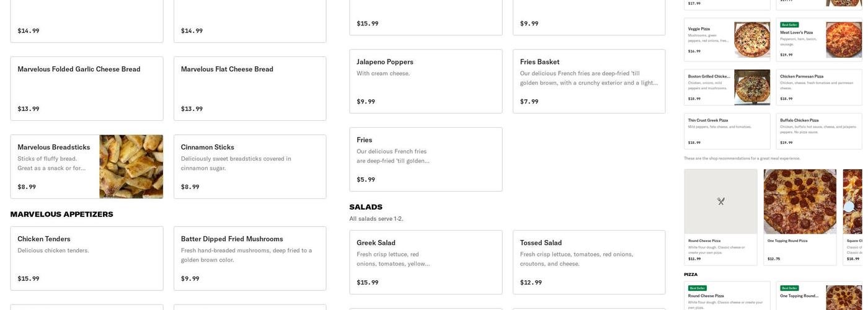
Task: Click the Best Seller badge on Meat Lover's Pizza
Action: [789, 25]
